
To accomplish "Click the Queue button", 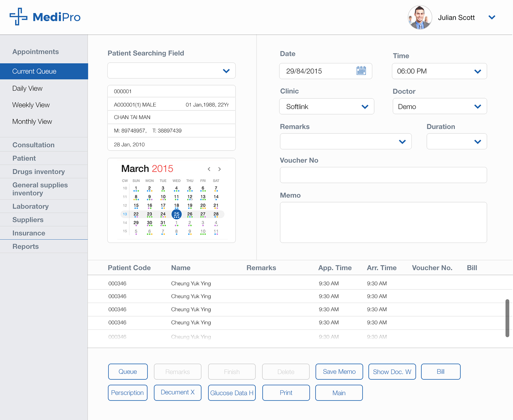I will pyautogui.click(x=128, y=372).
